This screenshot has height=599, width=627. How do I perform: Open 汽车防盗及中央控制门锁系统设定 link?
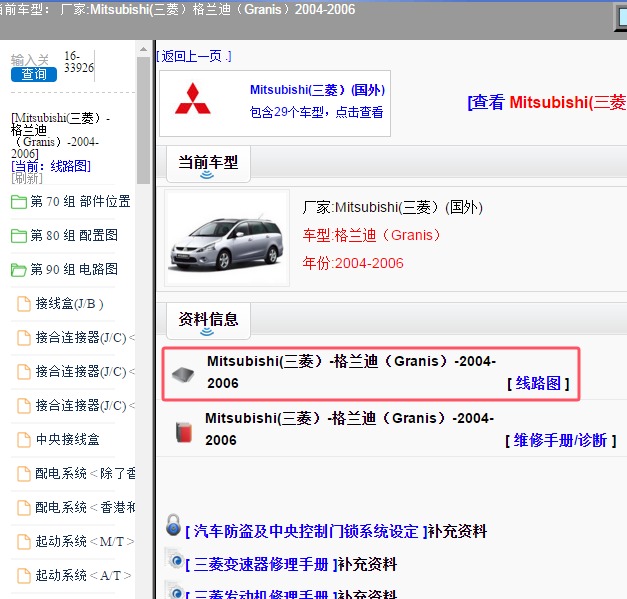click(306, 532)
